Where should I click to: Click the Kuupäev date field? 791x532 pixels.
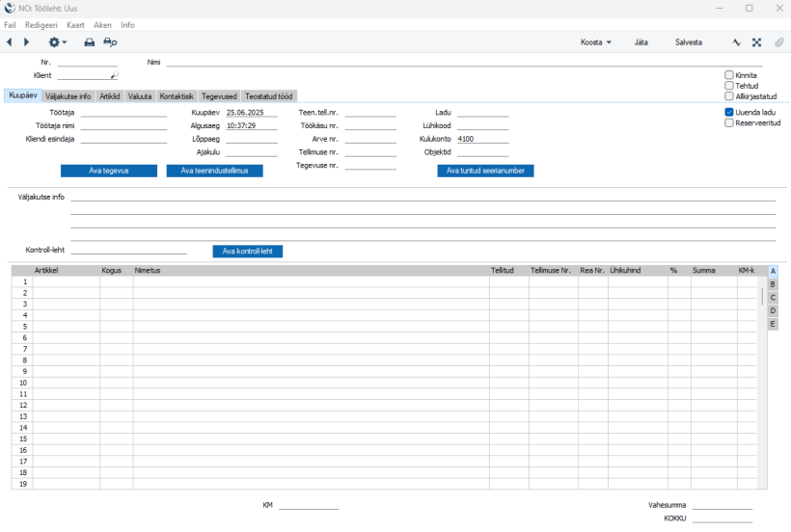tap(252, 113)
